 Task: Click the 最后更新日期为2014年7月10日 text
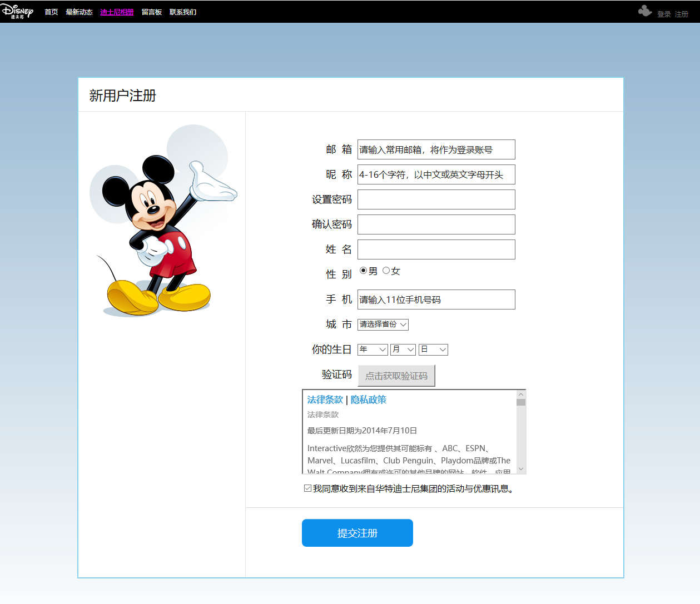(x=363, y=431)
